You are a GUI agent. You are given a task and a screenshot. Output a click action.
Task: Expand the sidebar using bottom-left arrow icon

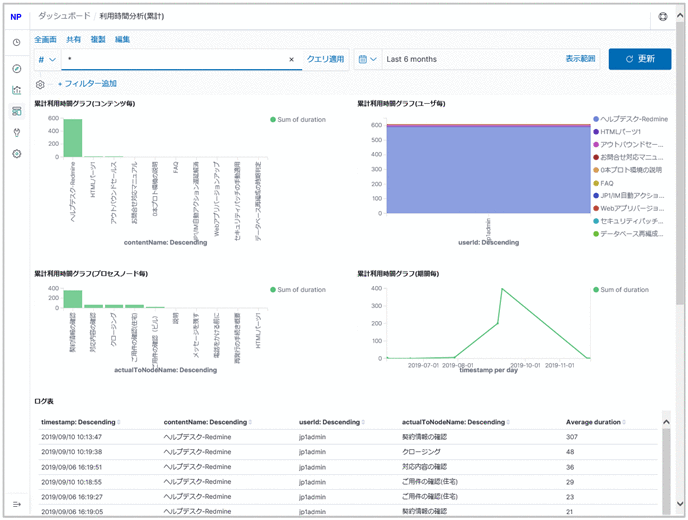tap(16, 504)
